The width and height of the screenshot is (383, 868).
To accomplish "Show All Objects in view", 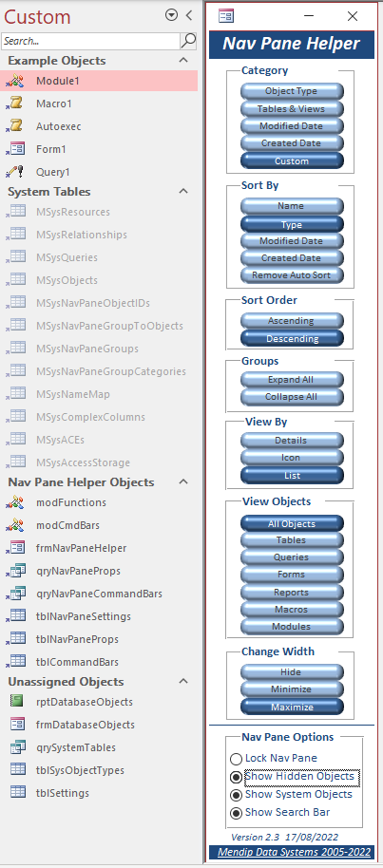I will pyautogui.click(x=292, y=523).
